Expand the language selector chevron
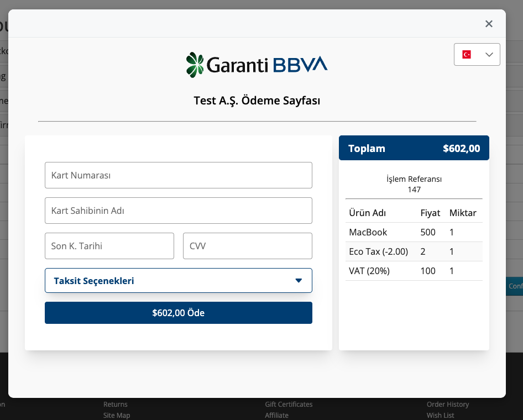Screen dimensions: 523x420 [489, 55]
